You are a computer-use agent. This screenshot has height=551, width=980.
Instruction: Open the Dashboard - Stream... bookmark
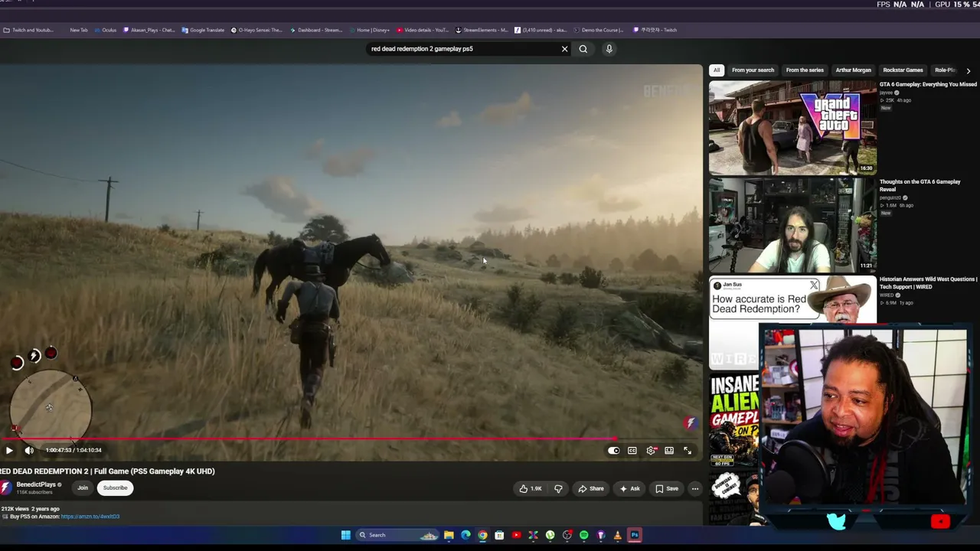315,30
